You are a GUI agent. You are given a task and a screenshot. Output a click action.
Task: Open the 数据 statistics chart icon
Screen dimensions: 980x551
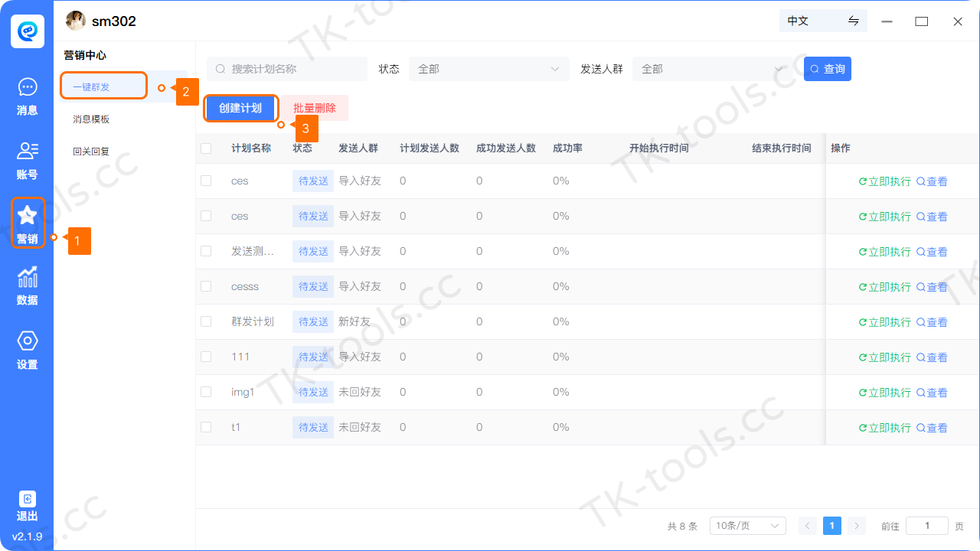tap(27, 276)
